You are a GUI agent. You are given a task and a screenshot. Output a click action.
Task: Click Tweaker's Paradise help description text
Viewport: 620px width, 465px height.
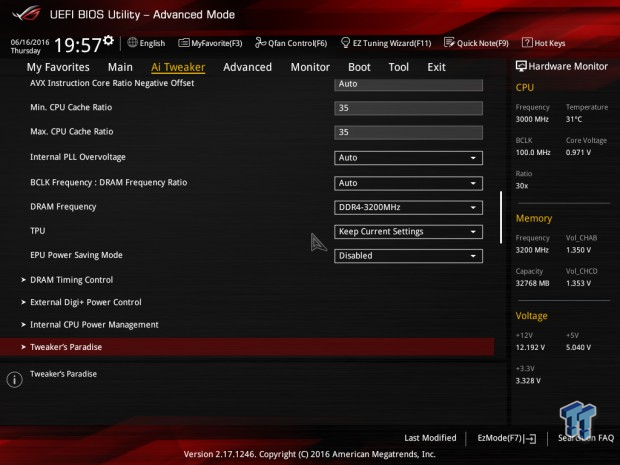pyautogui.click(x=63, y=374)
